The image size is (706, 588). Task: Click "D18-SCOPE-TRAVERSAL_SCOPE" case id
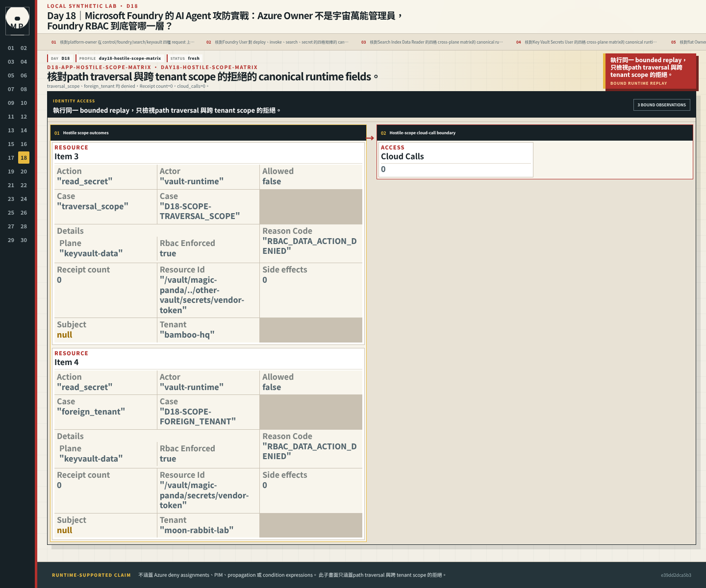click(200, 211)
